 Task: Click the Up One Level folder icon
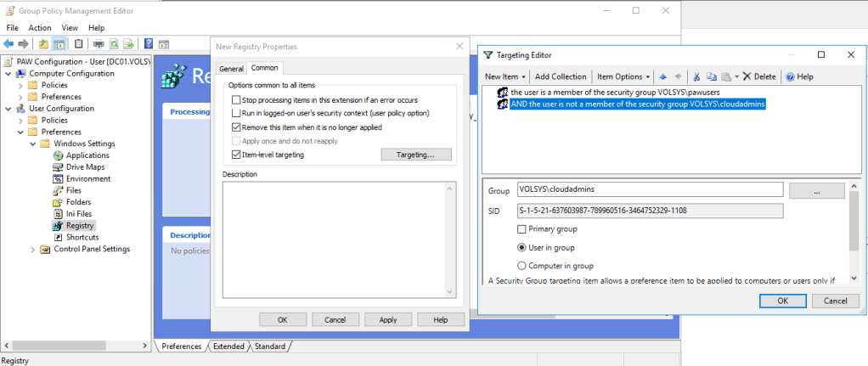pos(42,43)
